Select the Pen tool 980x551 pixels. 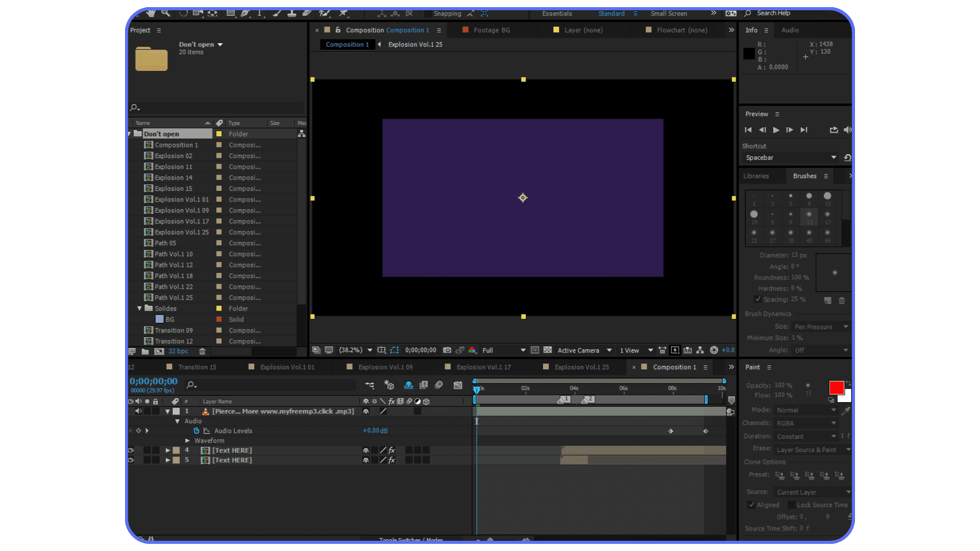tap(245, 14)
